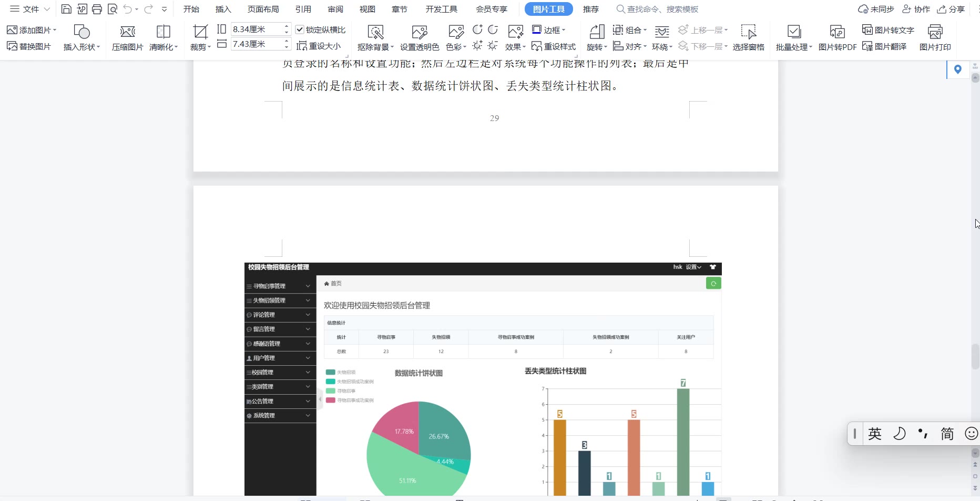The image size is (980, 501).
Task: Click the 上移一层 (bring forward) button
Action: tap(703, 30)
